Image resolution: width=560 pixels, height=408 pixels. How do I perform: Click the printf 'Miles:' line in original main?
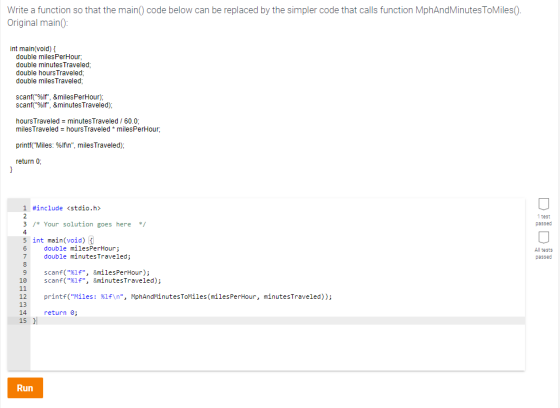(x=70, y=145)
